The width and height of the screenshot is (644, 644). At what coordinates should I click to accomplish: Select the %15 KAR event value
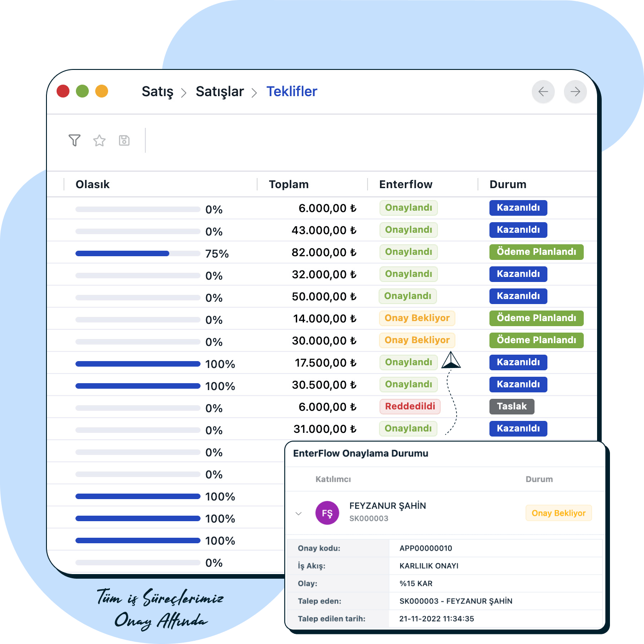[416, 583]
